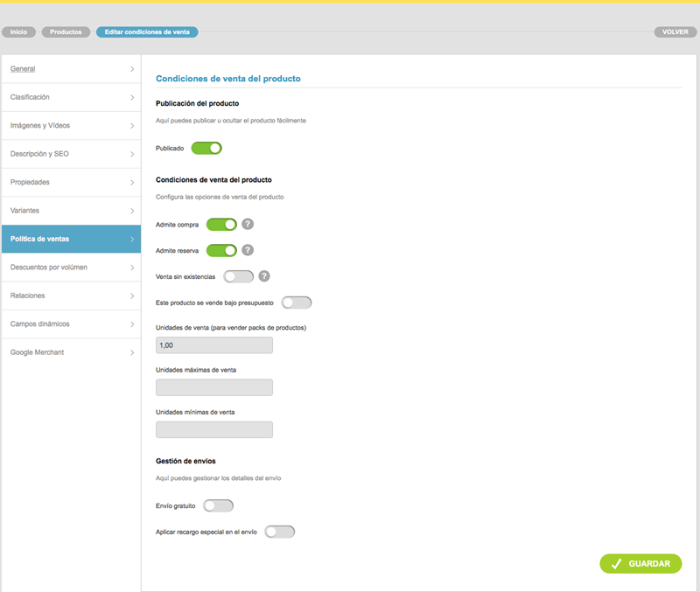Expand the Clasificación sidebar arrow
This screenshot has height=592, width=700.
pos(132,97)
